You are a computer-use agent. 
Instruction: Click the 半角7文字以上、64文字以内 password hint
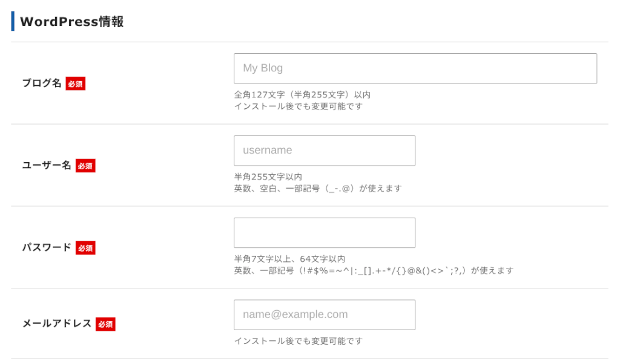click(289, 259)
